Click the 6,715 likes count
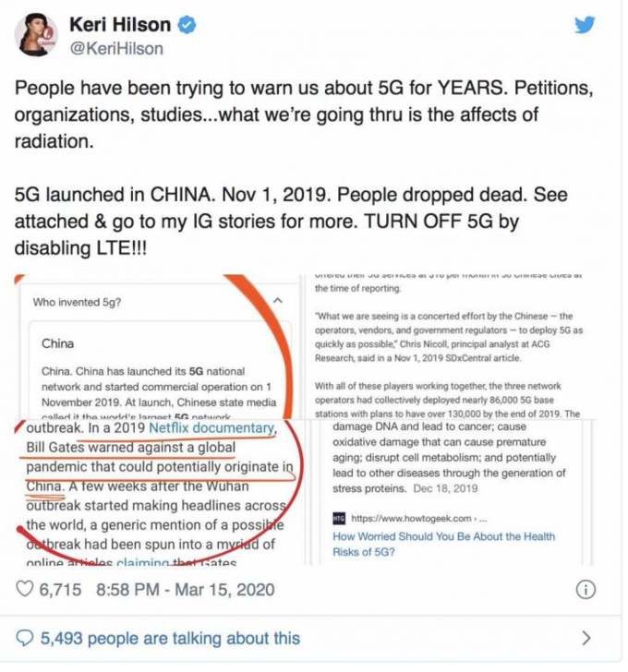This screenshot has height=672, width=628. coord(63,590)
